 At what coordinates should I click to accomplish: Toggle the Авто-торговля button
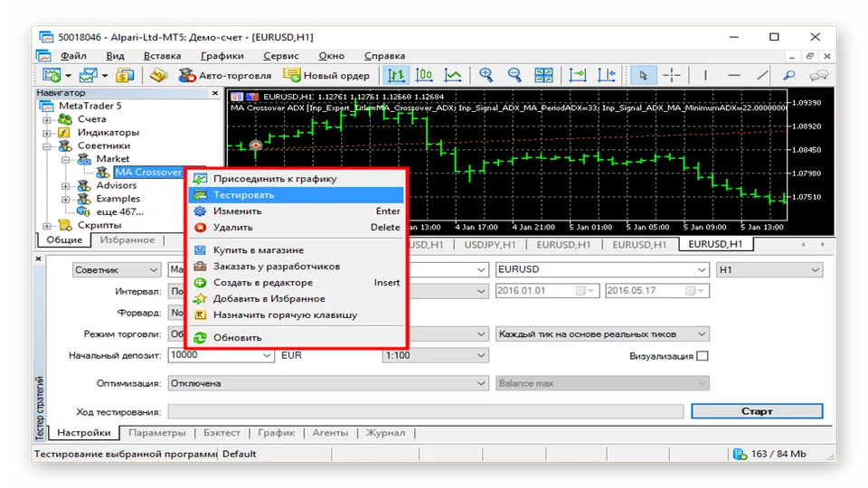pyautogui.click(x=225, y=75)
